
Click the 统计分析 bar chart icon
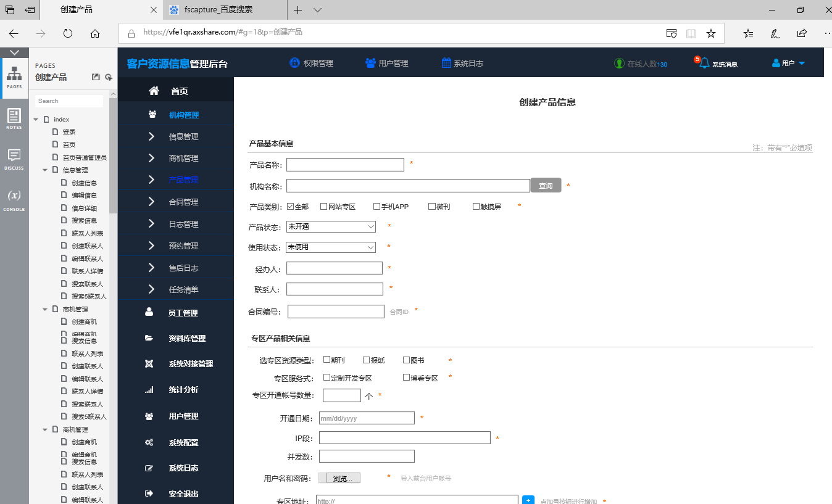coord(149,390)
